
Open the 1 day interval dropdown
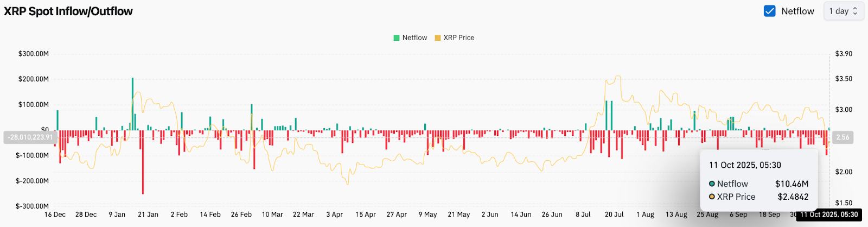coord(843,11)
